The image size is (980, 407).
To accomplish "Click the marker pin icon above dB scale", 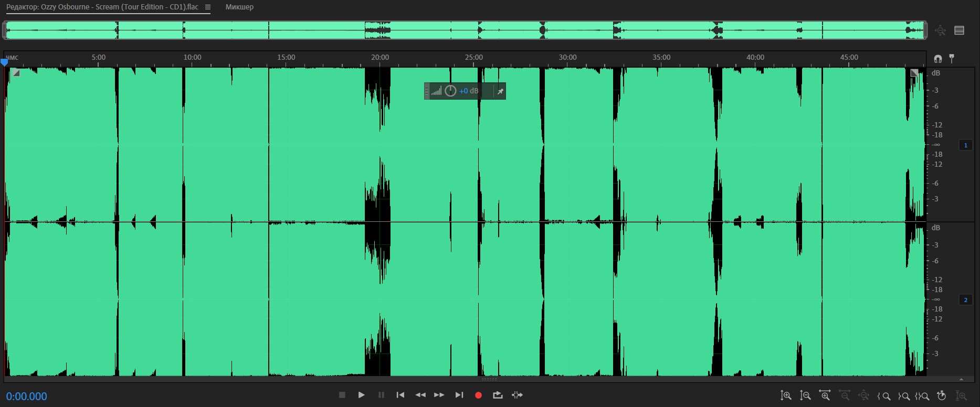I will tap(952, 58).
